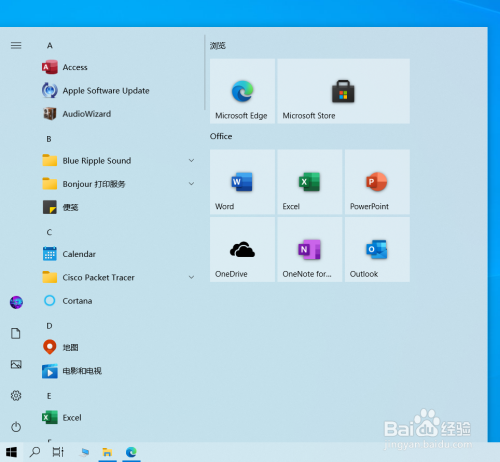Click the Windows Start button
The height and width of the screenshot is (462, 500).
tap(11, 452)
